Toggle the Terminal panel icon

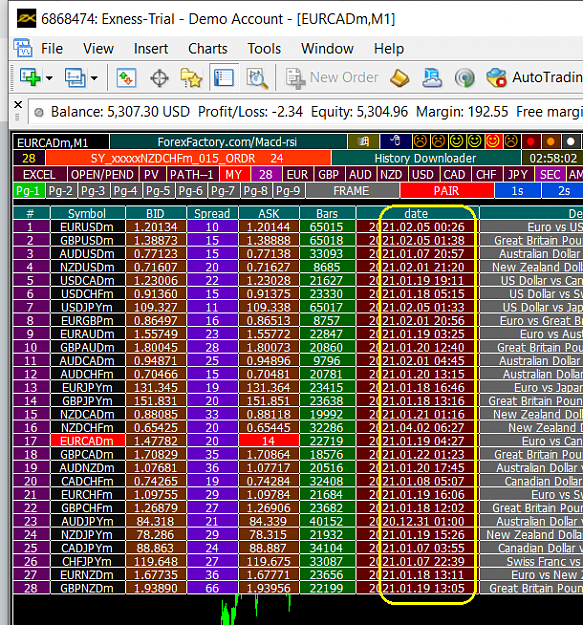(224, 77)
